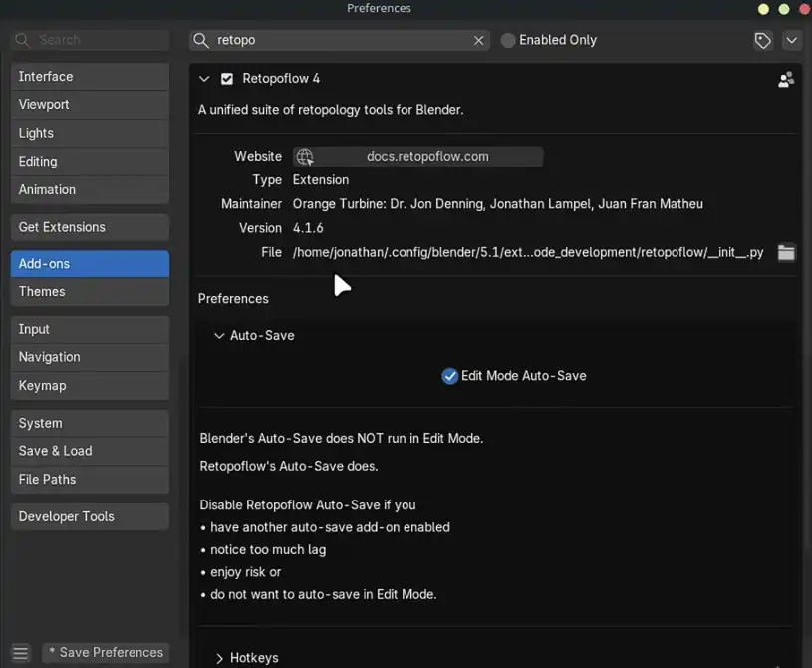The width and height of the screenshot is (812, 668).
Task: Click the Save Preferences button
Action: [106, 653]
